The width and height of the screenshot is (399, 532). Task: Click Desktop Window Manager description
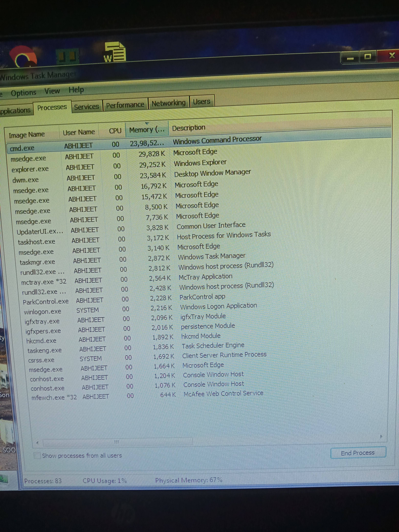pyautogui.click(x=212, y=173)
